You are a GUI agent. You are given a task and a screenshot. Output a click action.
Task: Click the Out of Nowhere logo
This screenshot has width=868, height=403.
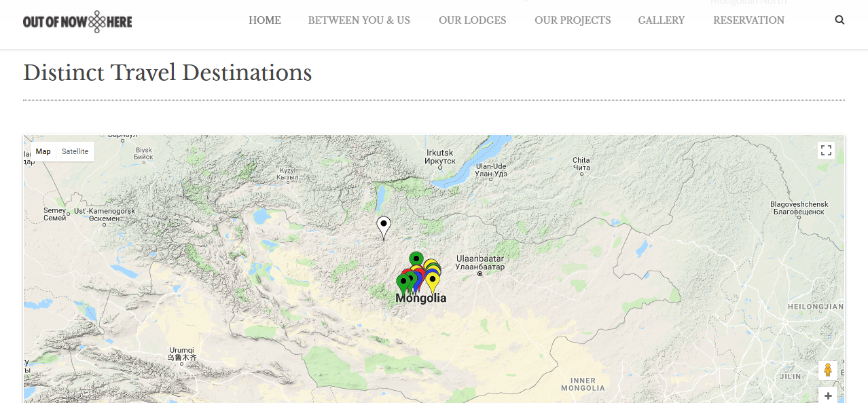[x=77, y=22]
